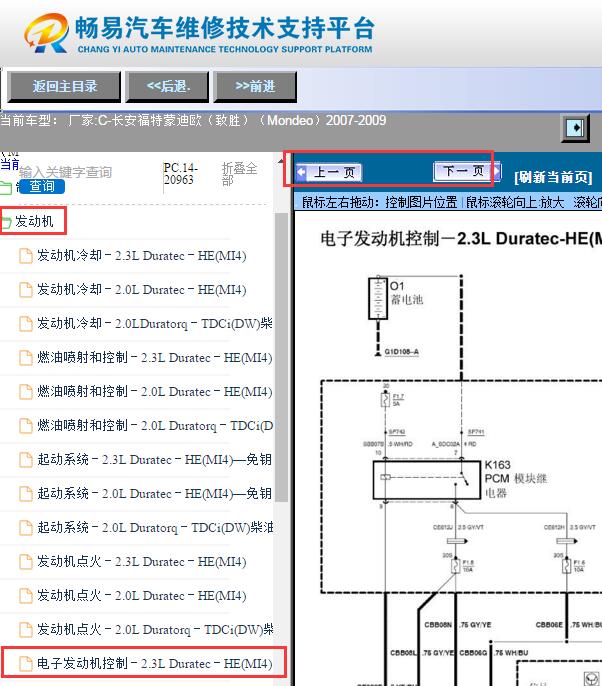Click the K163 PCM relay box in diagram
602x686 pixels.
(427, 480)
